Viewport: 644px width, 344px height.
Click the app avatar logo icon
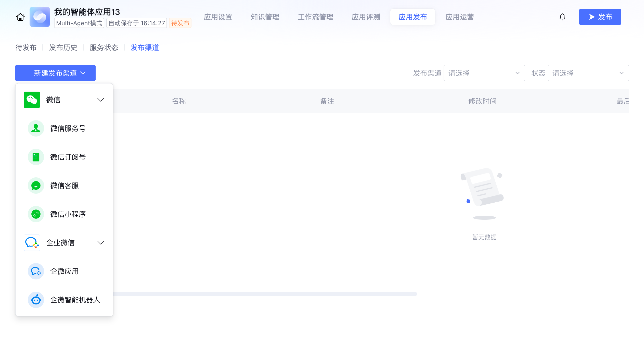(x=40, y=17)
